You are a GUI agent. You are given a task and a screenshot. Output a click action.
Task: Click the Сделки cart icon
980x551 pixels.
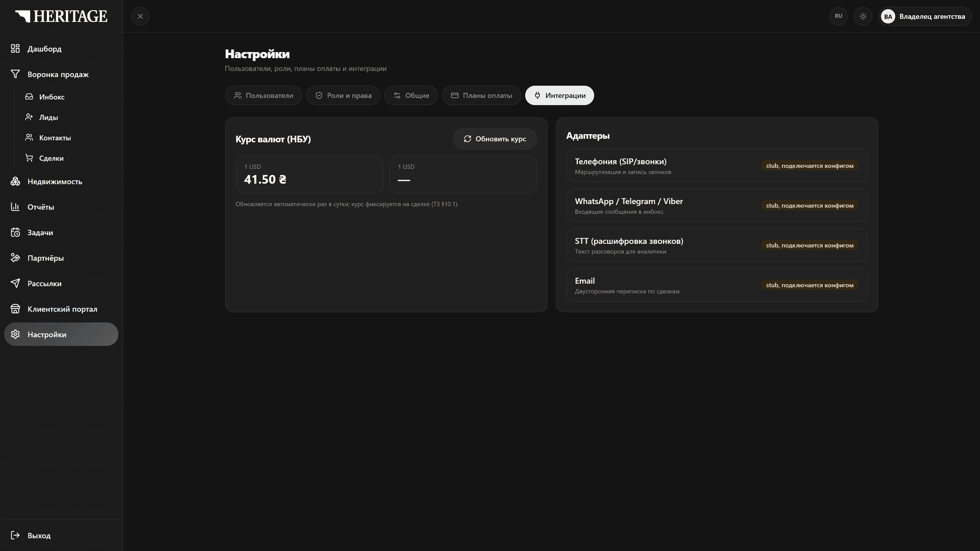(x=29, y=158)
